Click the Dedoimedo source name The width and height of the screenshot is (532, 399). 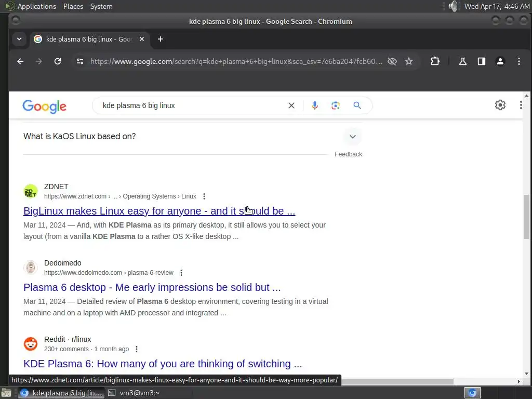pos(63,263)
